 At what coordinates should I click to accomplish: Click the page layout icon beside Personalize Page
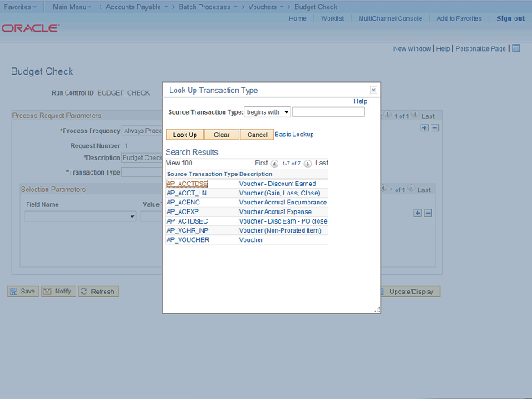tap(515, 48)
